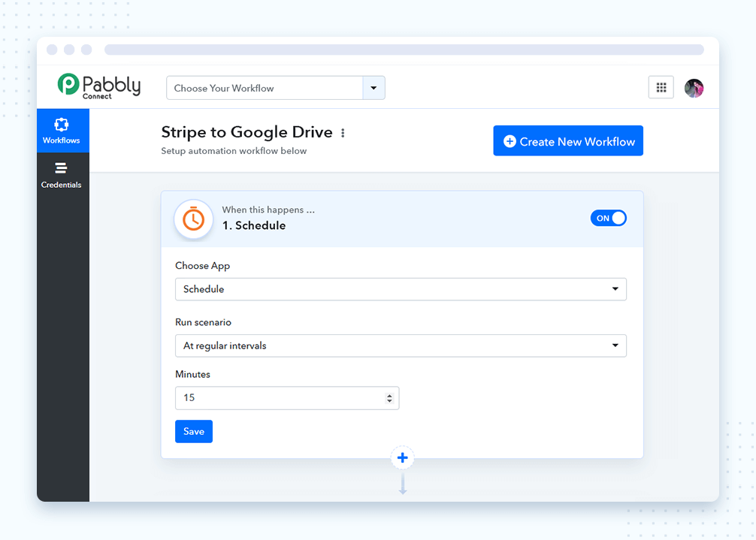Open the Run scenario dropdown
The height and width of the screenshot is (540, 756).
(401, 345)
